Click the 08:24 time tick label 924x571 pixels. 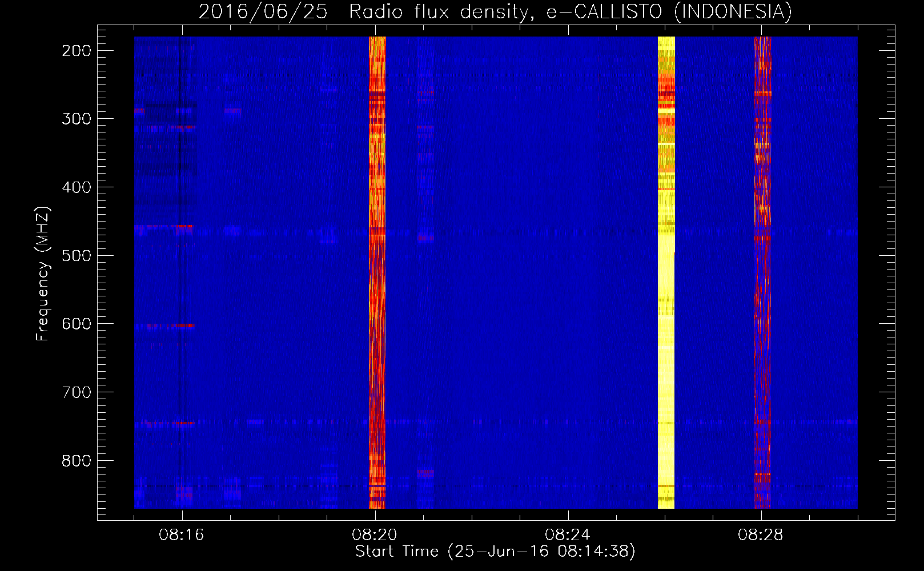tap(568, 535)
